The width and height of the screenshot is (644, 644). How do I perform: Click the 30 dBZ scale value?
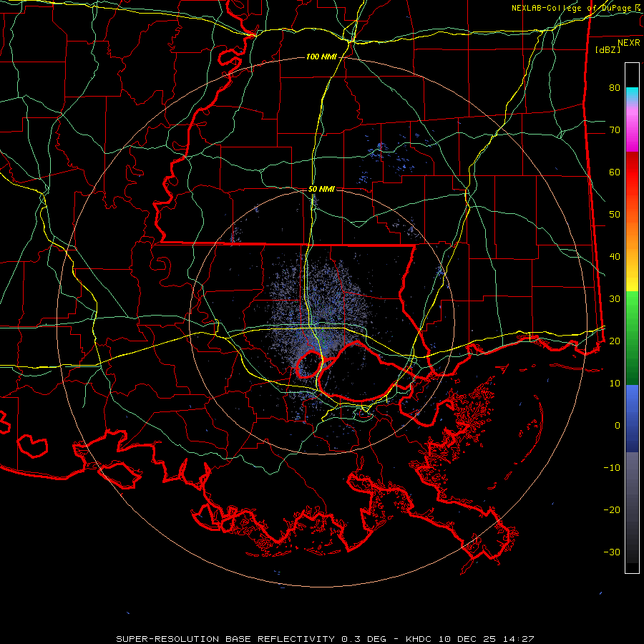[615, 298]
